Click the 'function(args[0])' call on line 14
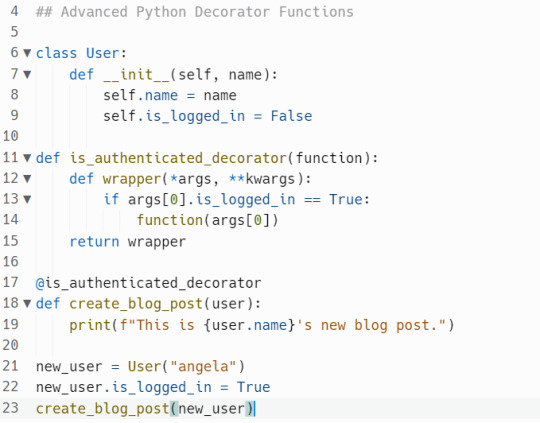The width and height of the screenshot is (540, 423). (x=207, y=220)
